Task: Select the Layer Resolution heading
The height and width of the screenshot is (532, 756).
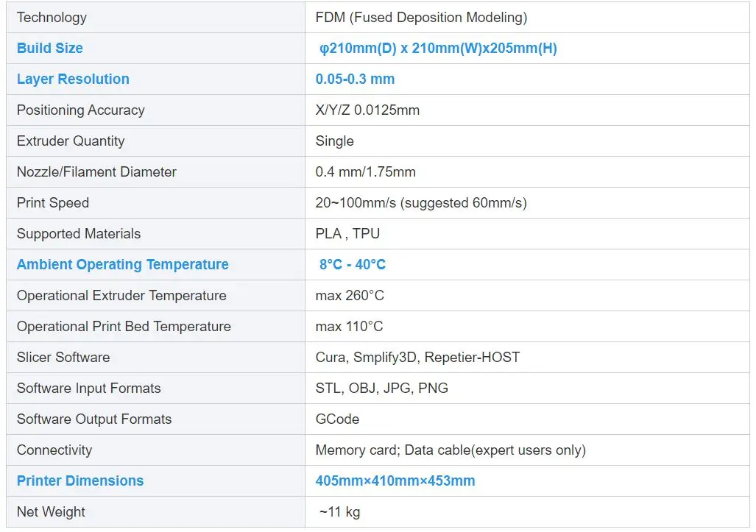Action: [x=73, y=79]
